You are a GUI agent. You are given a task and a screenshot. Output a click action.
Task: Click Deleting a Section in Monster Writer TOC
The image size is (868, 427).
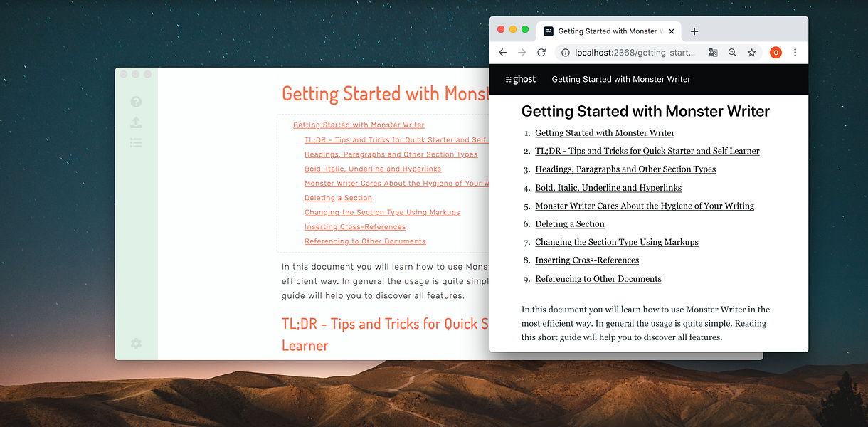(339, 198)
